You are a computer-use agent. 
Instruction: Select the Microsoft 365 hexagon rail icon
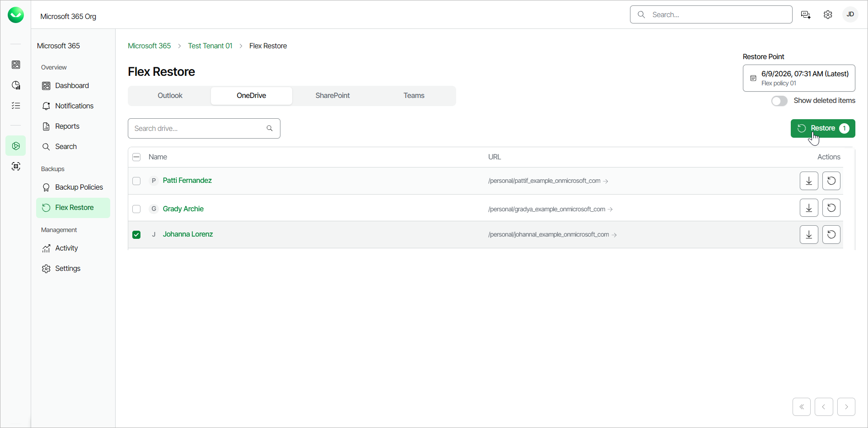pyautogui.click(x=16, y=146)
